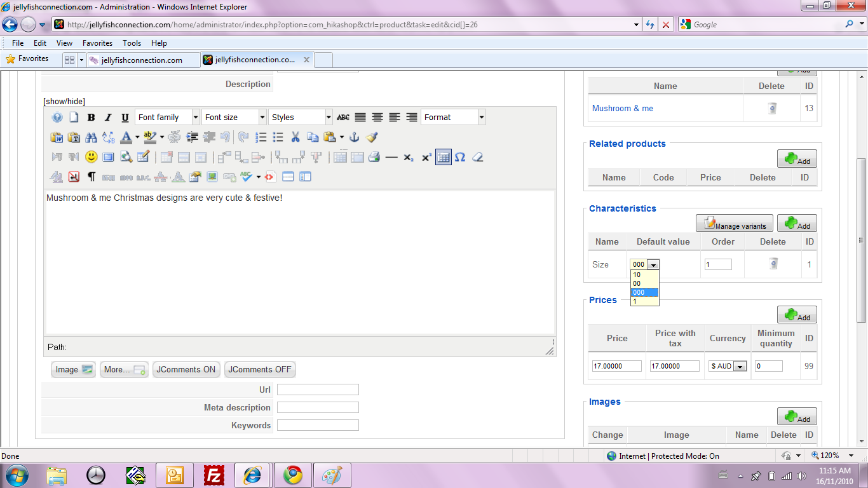
Task: Open the Mushroom & me link
Action: [x=623, y=108]
